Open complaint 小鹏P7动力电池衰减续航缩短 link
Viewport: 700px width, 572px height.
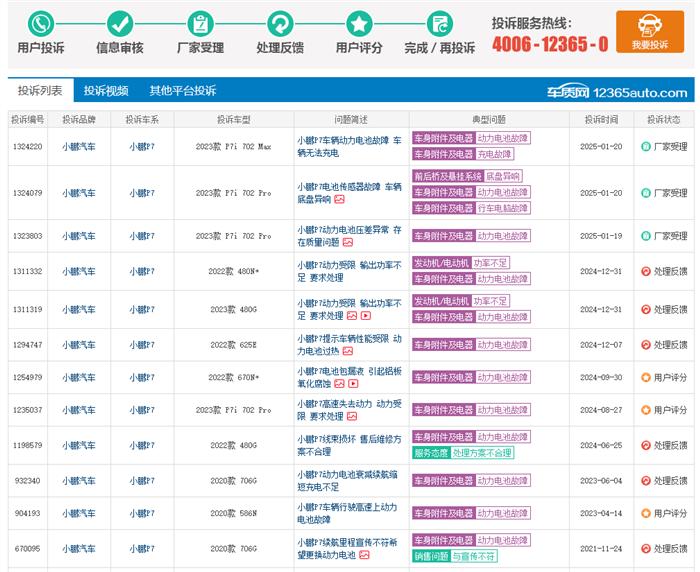tap(348, 480)
